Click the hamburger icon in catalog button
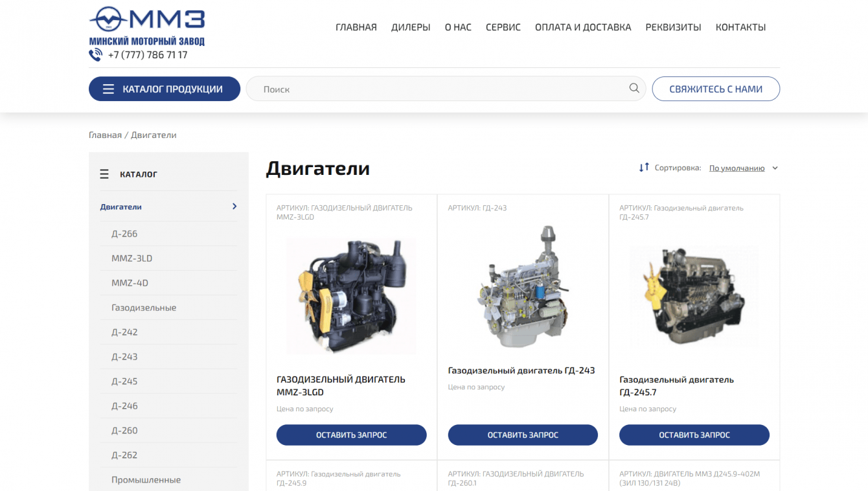This screenshot has width=868, height=491. [x=109, y=89]
